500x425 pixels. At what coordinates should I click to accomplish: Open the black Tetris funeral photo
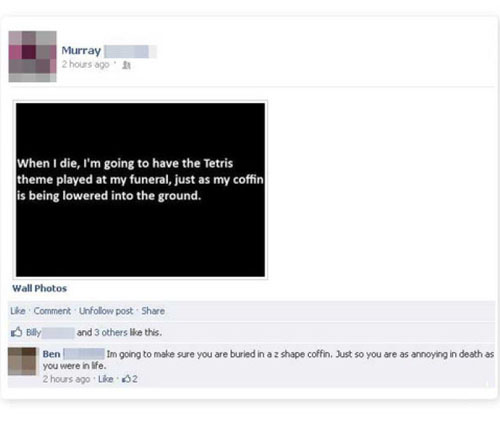click(x=140, y=190)
